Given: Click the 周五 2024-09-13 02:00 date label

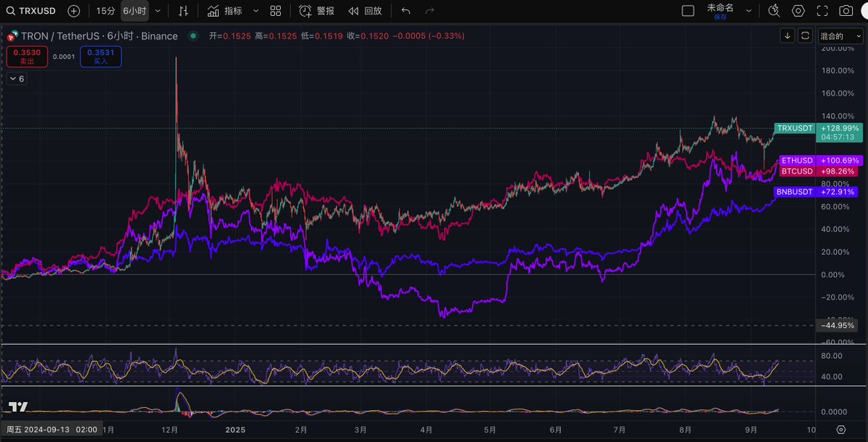Looking at the screenshot, I should [51, 429].
